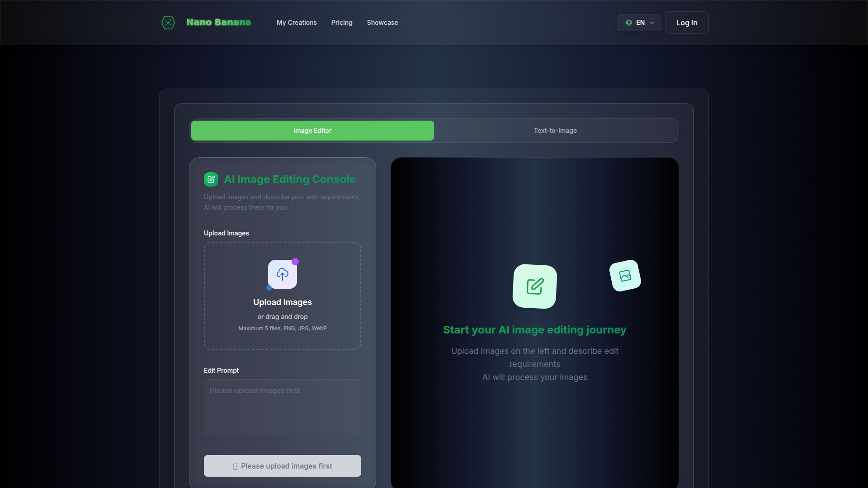Click the Nano Banana brand name

[218, 23]
